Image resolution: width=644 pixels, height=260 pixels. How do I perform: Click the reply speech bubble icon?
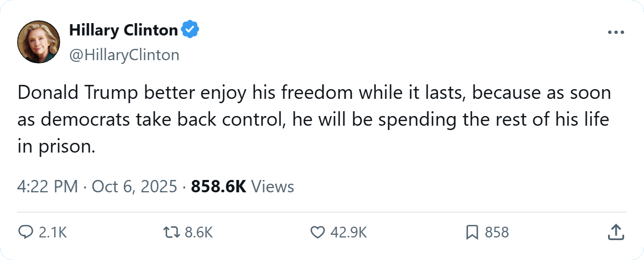point(26,232)
